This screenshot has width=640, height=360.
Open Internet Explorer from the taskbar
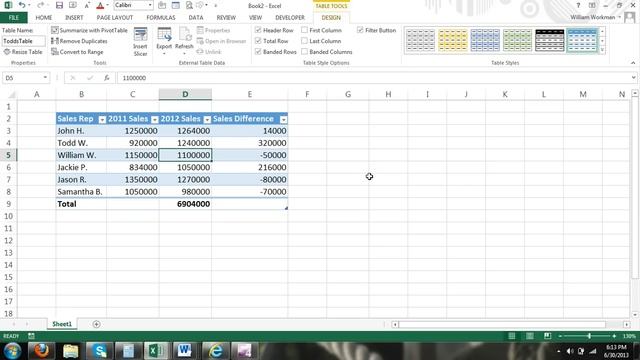[x=215, y=351]
